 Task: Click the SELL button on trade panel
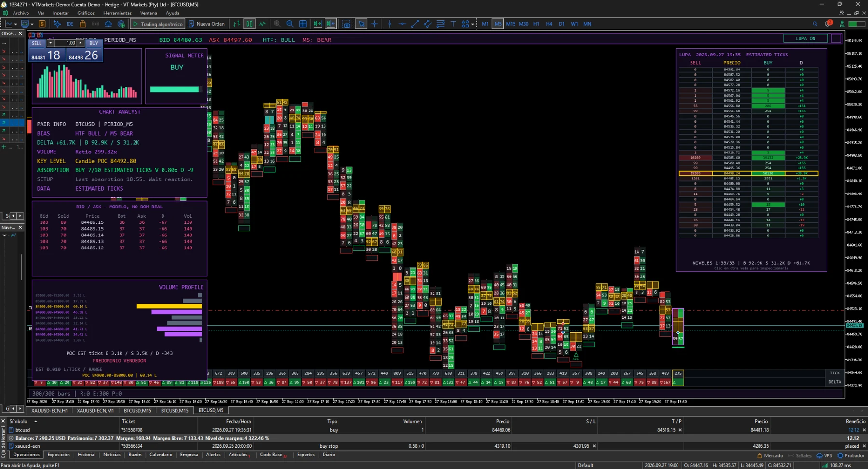click(x=37, y=43)
